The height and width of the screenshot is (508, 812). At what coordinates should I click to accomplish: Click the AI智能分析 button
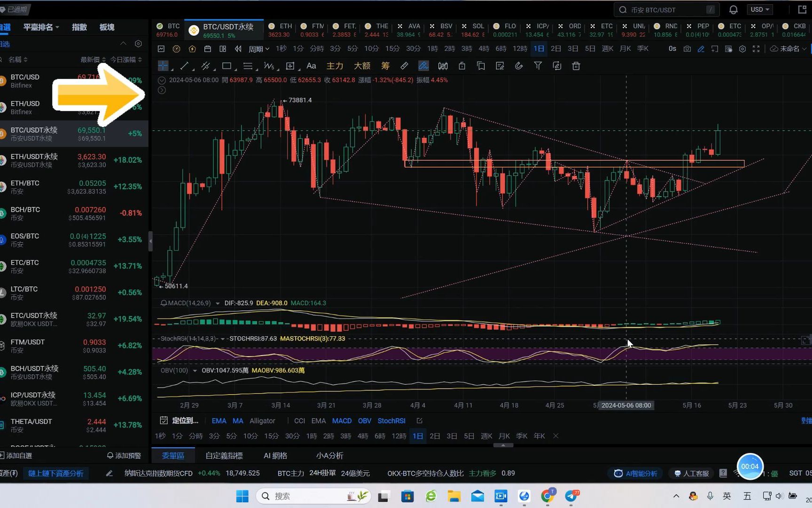click(x=635, y=473)
